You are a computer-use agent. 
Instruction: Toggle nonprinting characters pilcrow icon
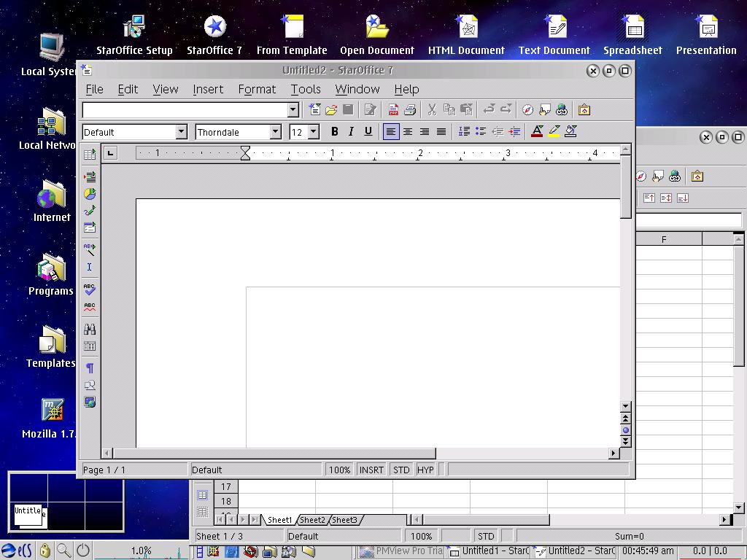point(90,368)
